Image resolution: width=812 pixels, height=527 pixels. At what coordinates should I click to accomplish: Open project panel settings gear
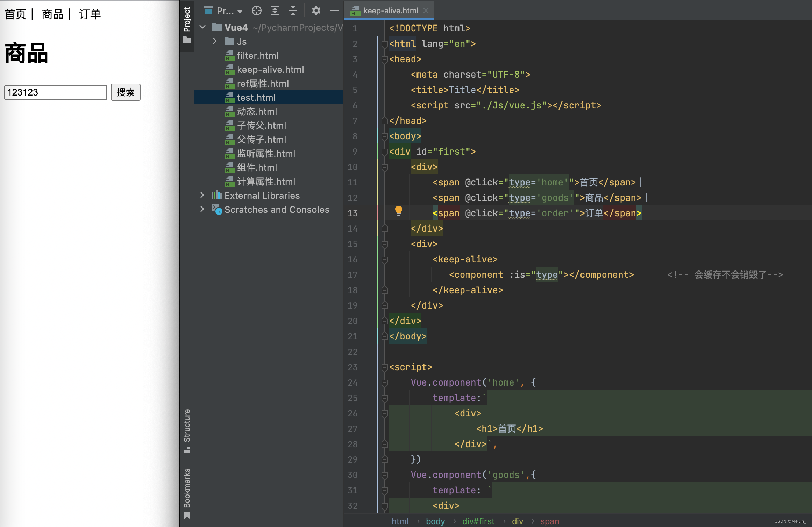coord(316,11)
